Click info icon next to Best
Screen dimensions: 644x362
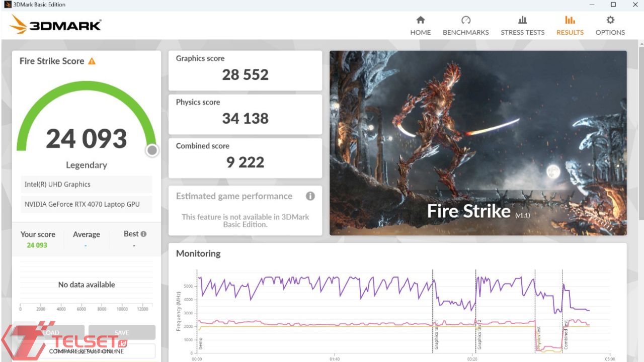[x=144, y=234]
